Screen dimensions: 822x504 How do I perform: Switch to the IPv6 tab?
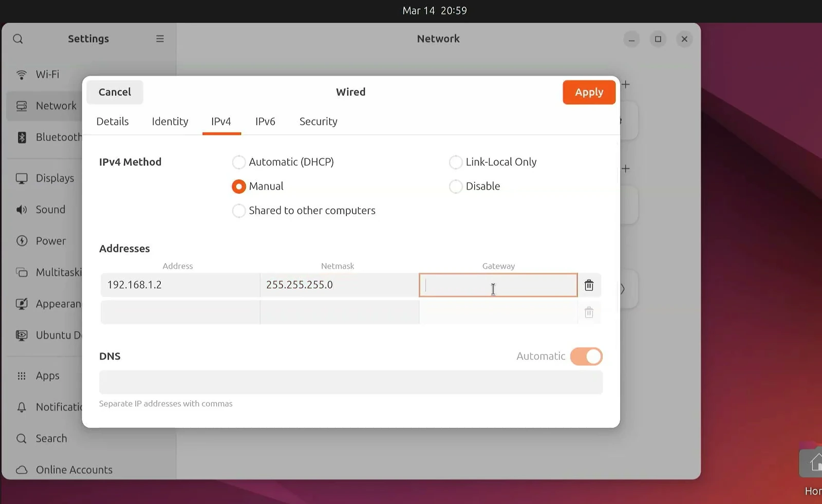coord(265,122)
